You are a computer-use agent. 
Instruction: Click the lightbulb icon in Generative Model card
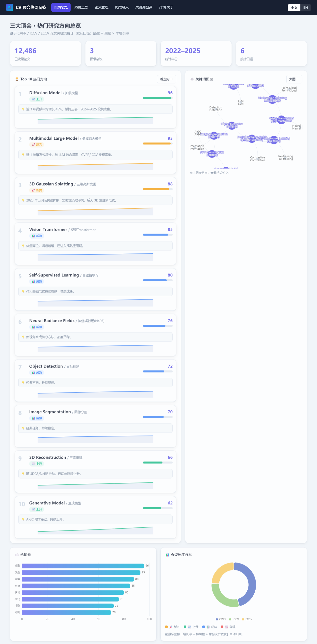coord(23,519)
